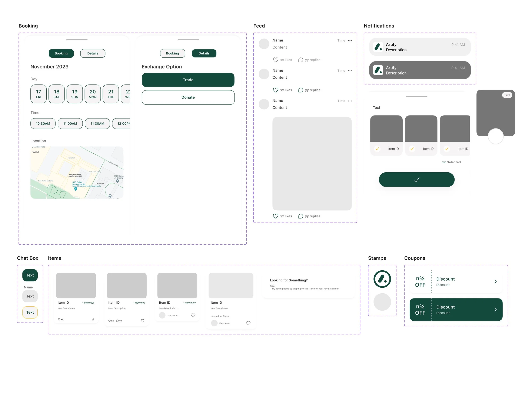Click Artify logo in the dark notification
532x394 pixels.
pos(378,70)
